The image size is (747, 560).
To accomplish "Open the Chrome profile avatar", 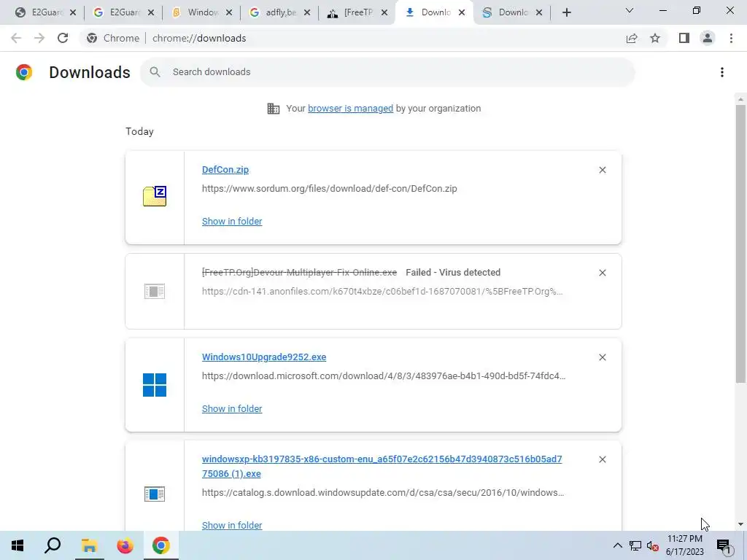I will click(708, 38).
